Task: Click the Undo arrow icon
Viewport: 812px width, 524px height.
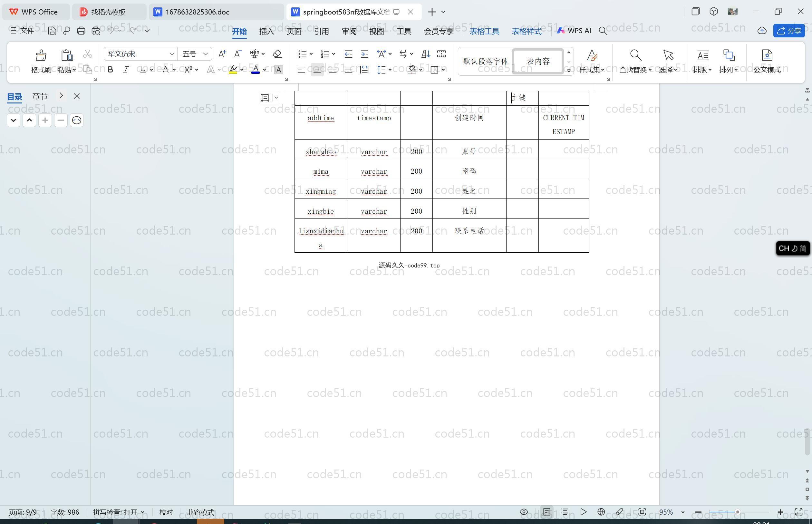Action: tap(111, 30)
